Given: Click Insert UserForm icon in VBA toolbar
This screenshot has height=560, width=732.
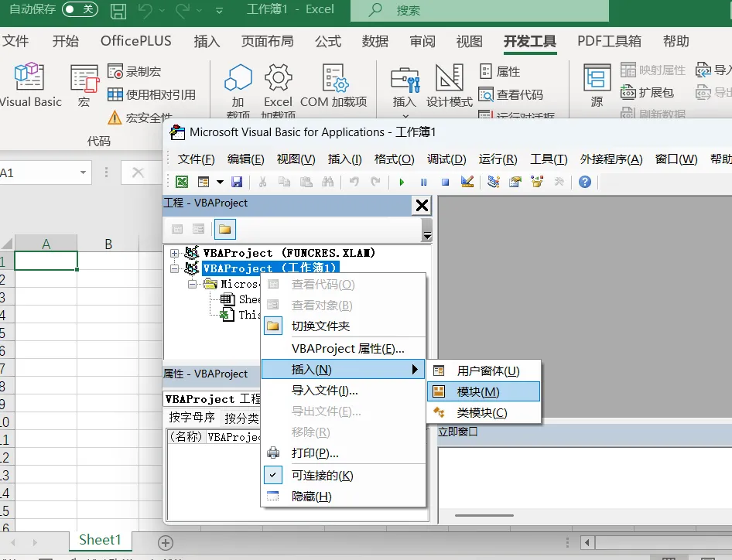Looking at the screenshot, I should (204, 182).
